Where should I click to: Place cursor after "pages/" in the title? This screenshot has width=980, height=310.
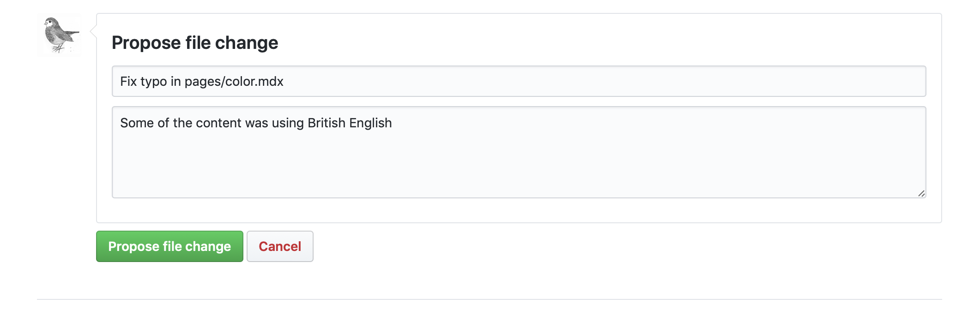(x=225, y=82)
